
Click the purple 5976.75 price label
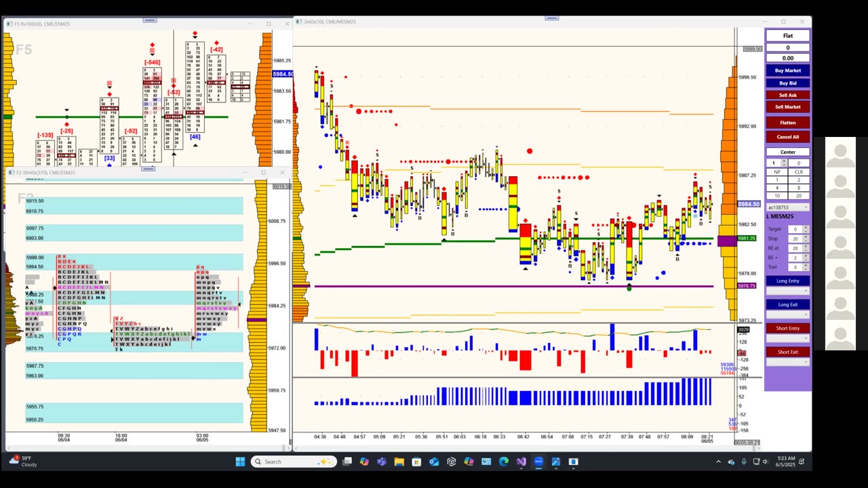coord(747,286)
